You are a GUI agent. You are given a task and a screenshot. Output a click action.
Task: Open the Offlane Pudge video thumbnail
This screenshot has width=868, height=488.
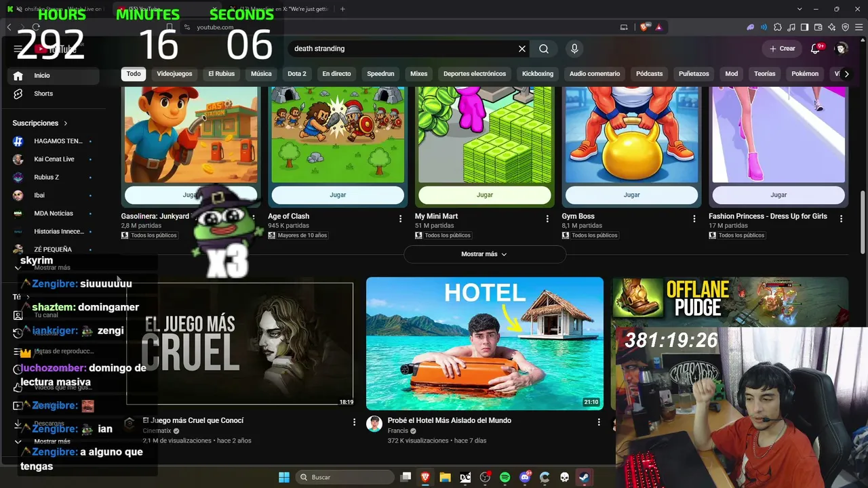click(730, 302)
